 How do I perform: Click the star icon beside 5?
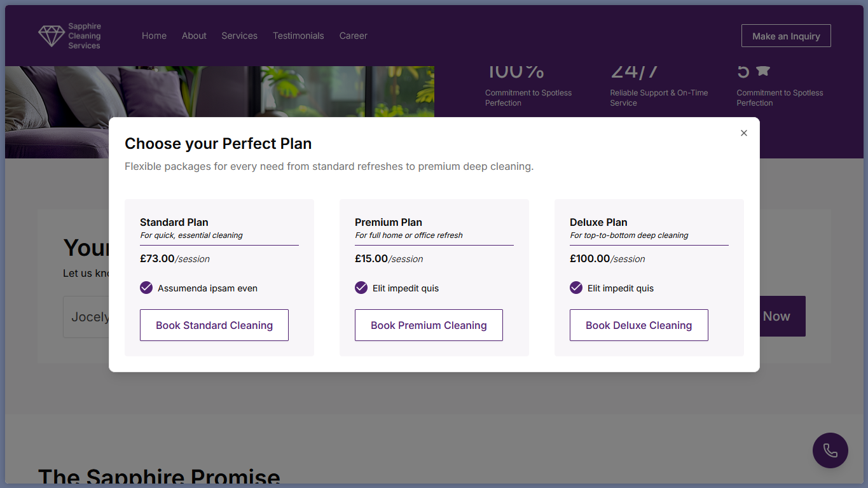coord(763,71)
